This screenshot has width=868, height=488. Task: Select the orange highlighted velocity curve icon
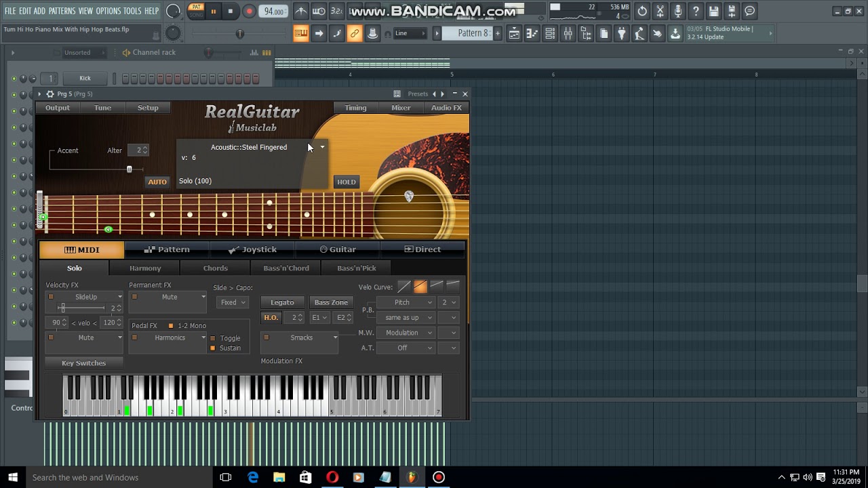(420, 287)
